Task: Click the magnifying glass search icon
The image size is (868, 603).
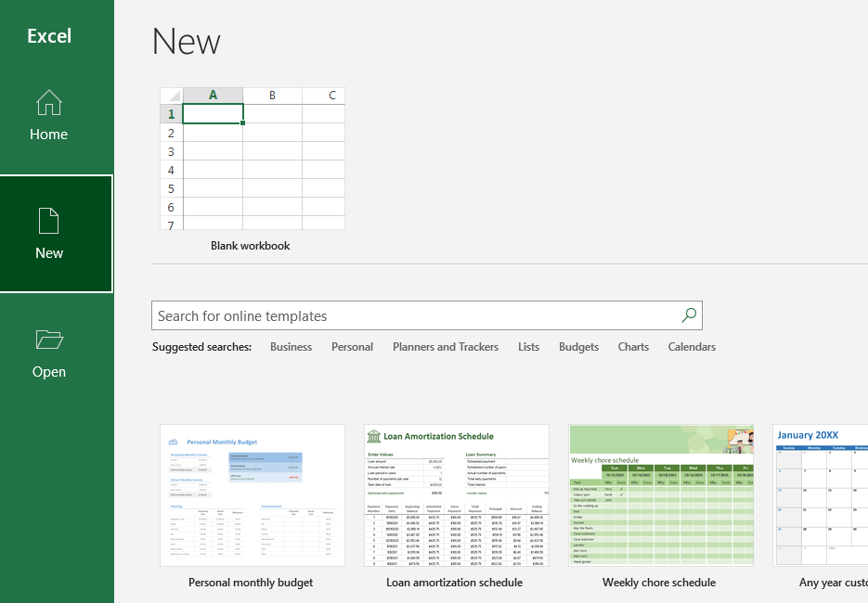Action: click(689, 315)
